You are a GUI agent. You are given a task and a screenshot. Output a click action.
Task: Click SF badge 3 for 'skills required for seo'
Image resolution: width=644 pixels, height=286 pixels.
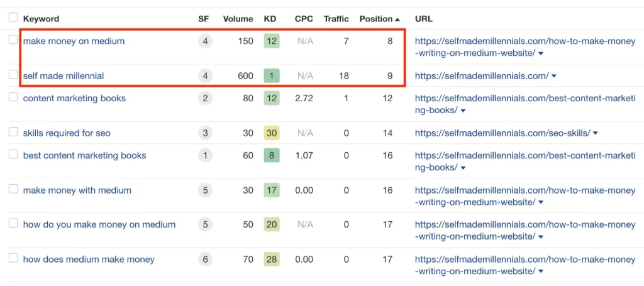(204, 133)
